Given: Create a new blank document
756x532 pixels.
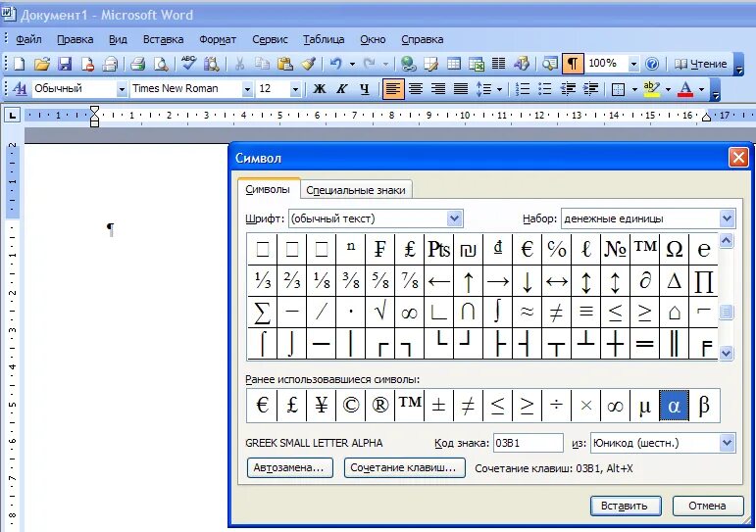Looking at the screenshot, I should (20, 64).
